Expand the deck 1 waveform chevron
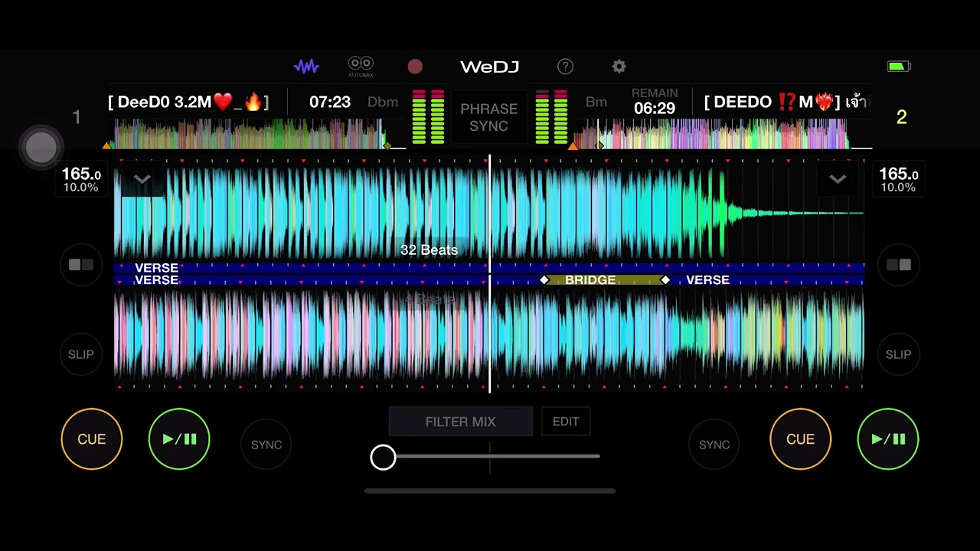 (x=142, y=180)
